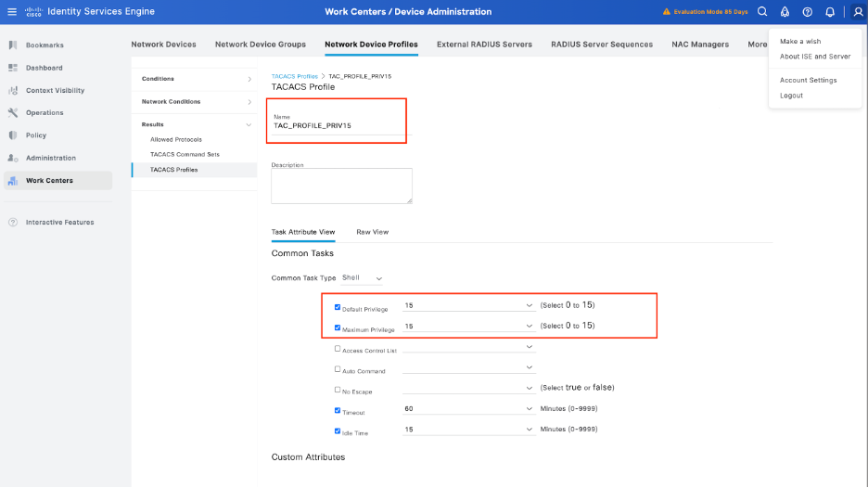Switch to the Raw View tab

pos(372,232)
